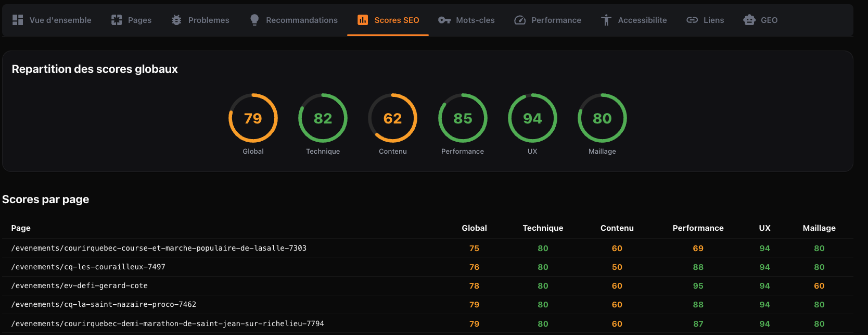
Task: Click the Contenu score gauge showing 62
Action: (392, 118)
